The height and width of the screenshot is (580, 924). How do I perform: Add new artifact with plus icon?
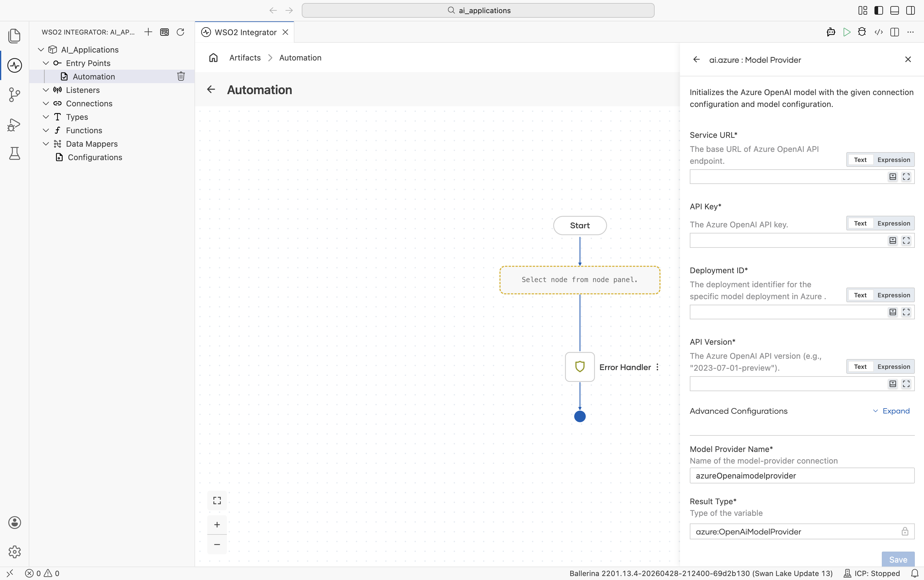point(148,32)
